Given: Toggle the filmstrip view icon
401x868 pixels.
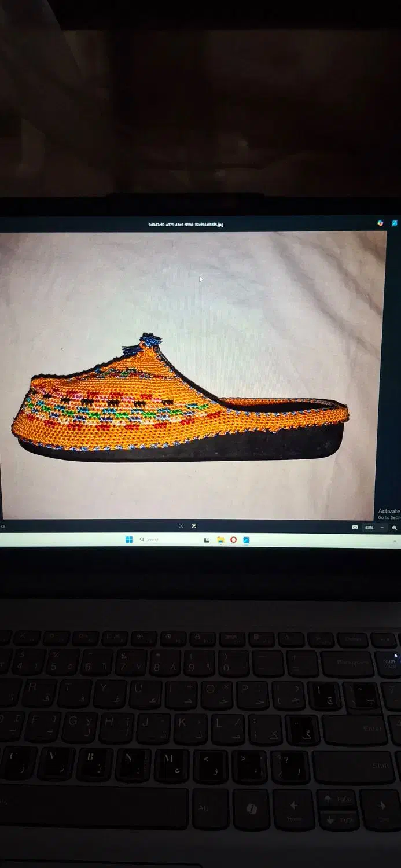Looking at the screenshot, I should coord(355,528).
